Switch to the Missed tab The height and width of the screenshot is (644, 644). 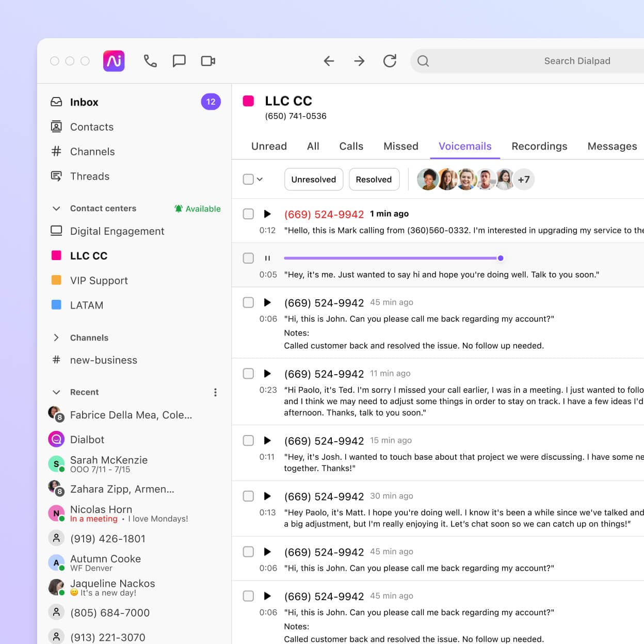point(401,146)
